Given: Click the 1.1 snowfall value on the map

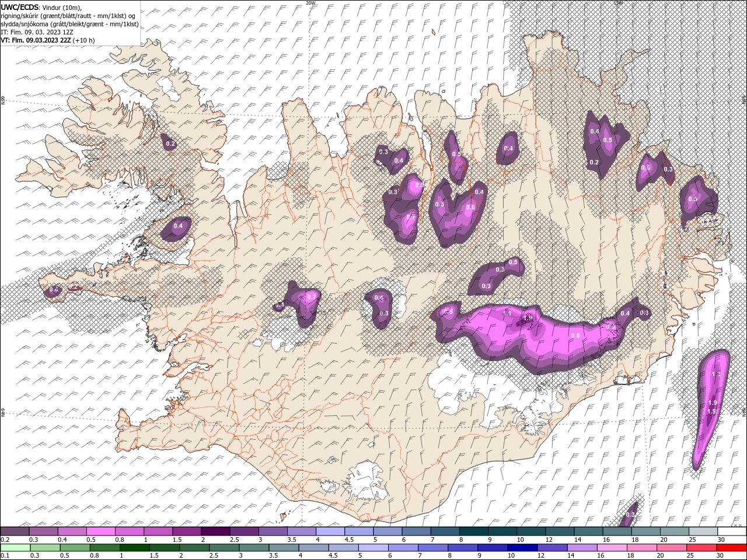Looking at the screenshot, I should [x=507, y=314].
